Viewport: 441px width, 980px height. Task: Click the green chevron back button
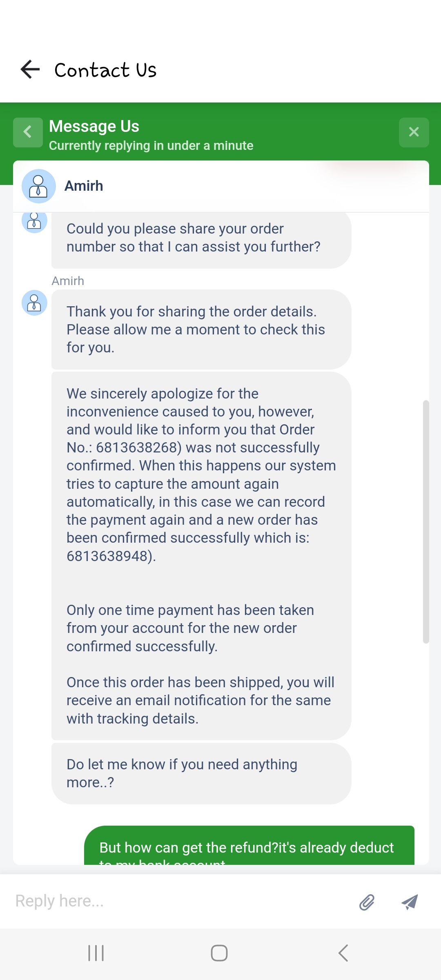pyautogui.click(x=28, y=132)
